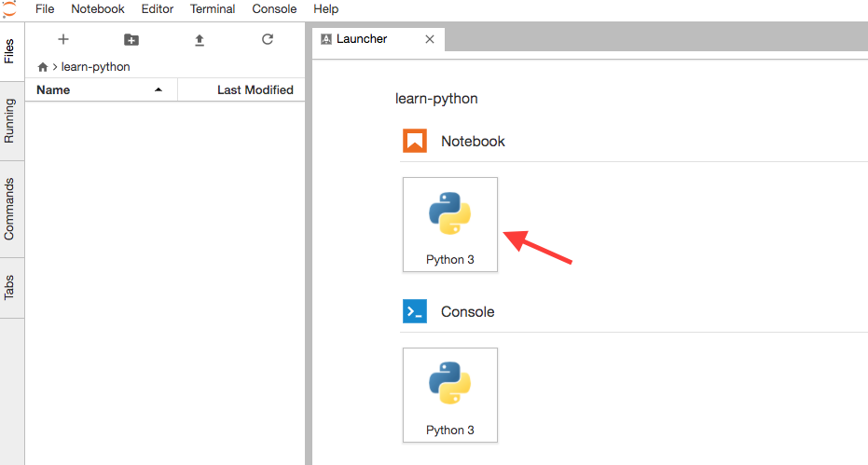Click the Launcher tab icon
Viewport: 868px width, 465px height.
click(326, 39)
